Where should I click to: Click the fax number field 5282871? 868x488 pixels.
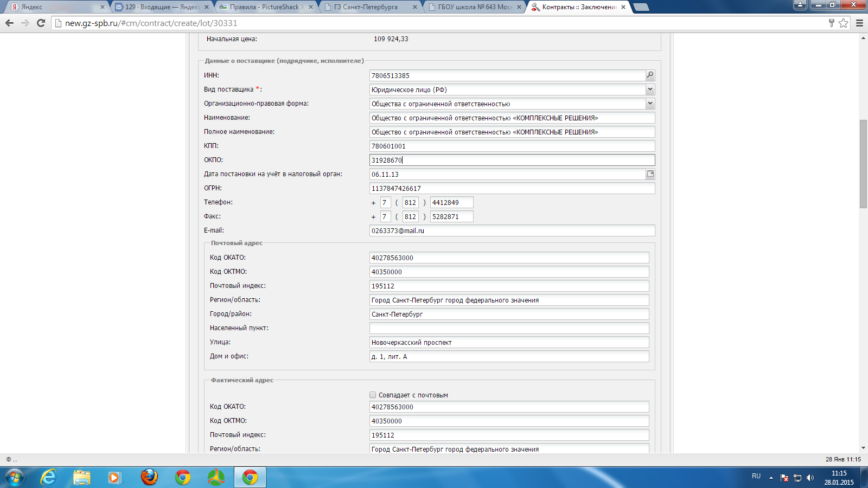(451, 216)
